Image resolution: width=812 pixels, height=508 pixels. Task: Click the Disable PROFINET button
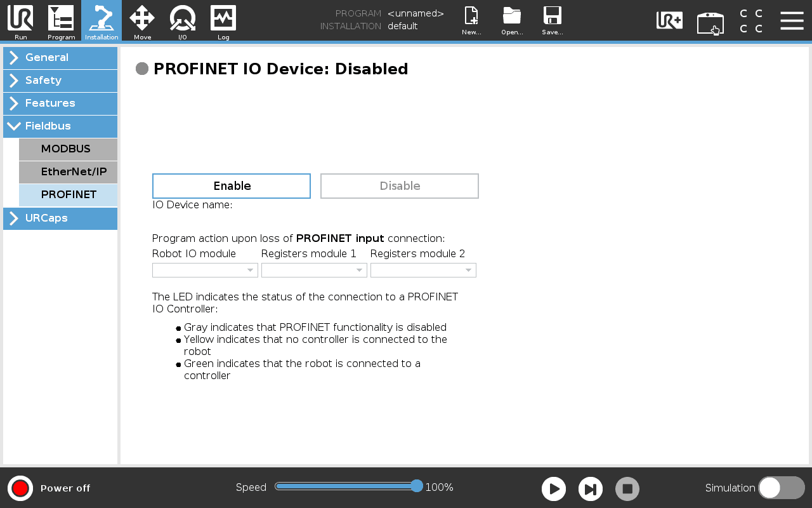click(400, 186)
